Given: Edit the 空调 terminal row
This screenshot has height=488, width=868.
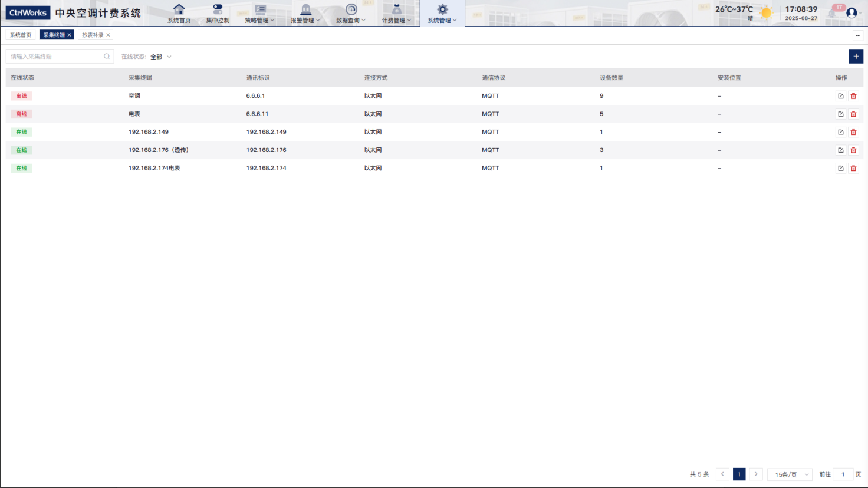Looking at the screenshot, I should click(840, 96).
